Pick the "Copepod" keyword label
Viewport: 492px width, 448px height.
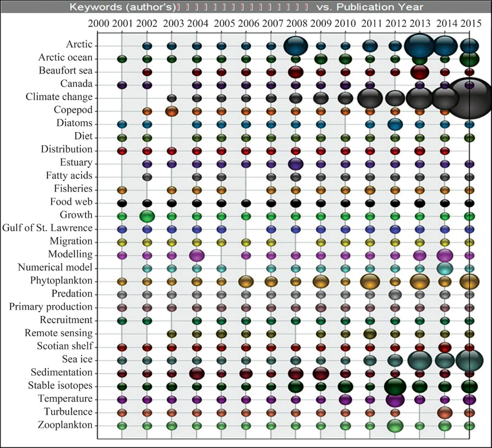tap(73, 110)
